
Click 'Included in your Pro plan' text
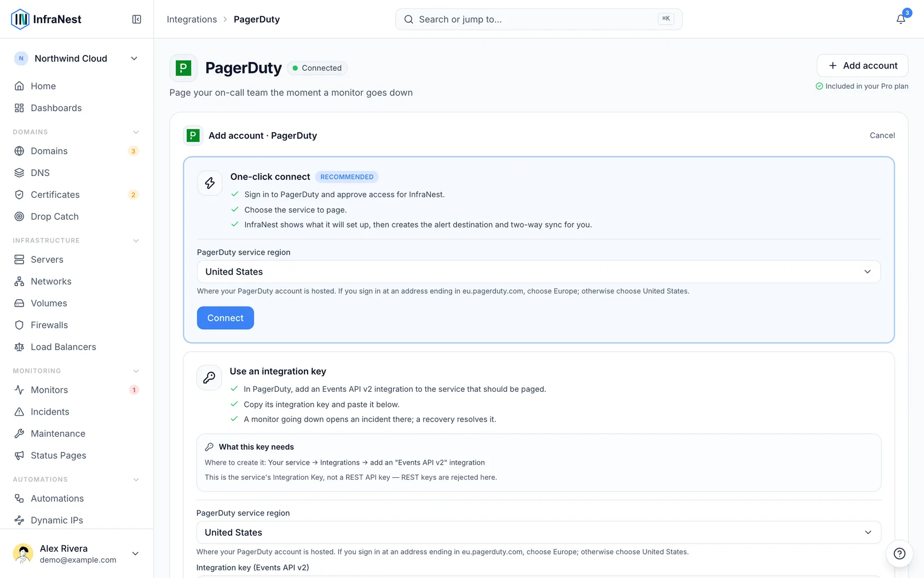click(x=867, y=86)
